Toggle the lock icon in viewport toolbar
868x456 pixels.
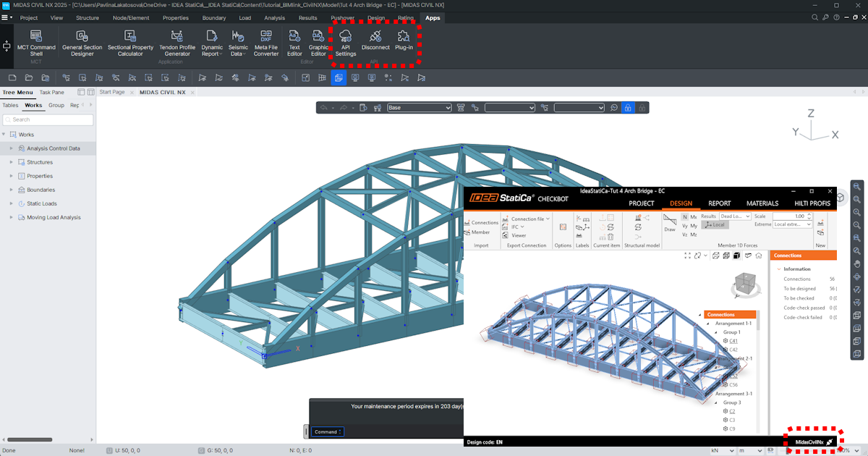(x=628, y=108)
